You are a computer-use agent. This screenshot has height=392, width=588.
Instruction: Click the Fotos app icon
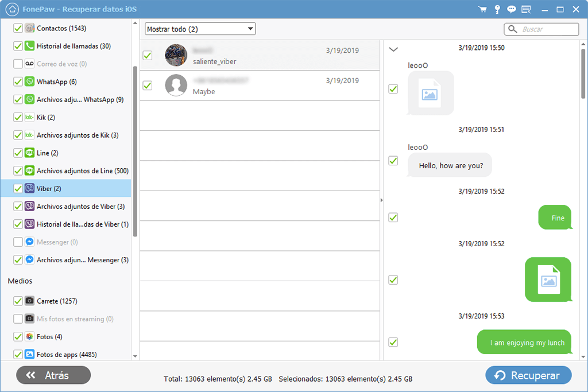coord(30,336)
